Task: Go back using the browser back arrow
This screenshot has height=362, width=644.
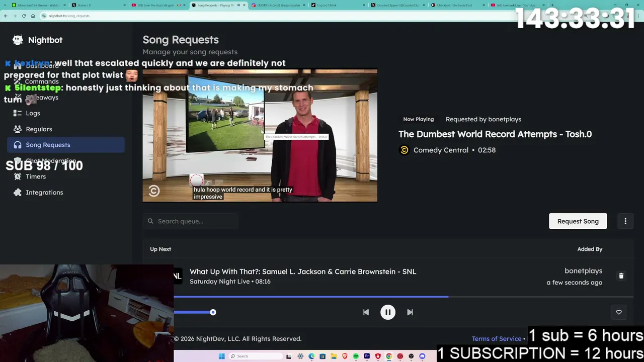Action: tap(6, 16)
